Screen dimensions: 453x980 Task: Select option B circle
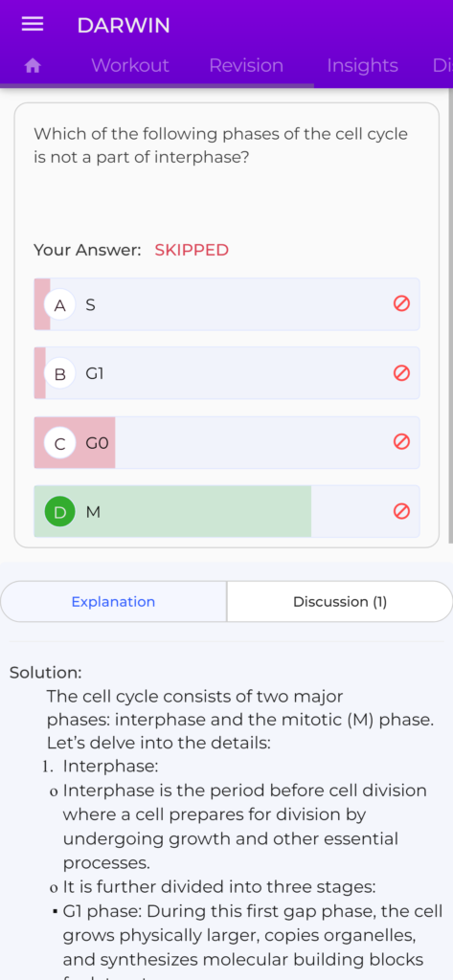click(x=60, y=374)
